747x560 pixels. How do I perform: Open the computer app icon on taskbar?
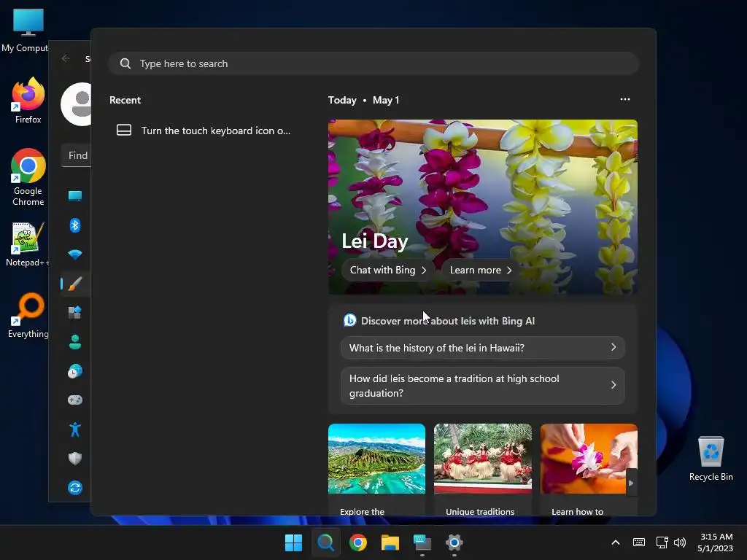pos(422,542)
